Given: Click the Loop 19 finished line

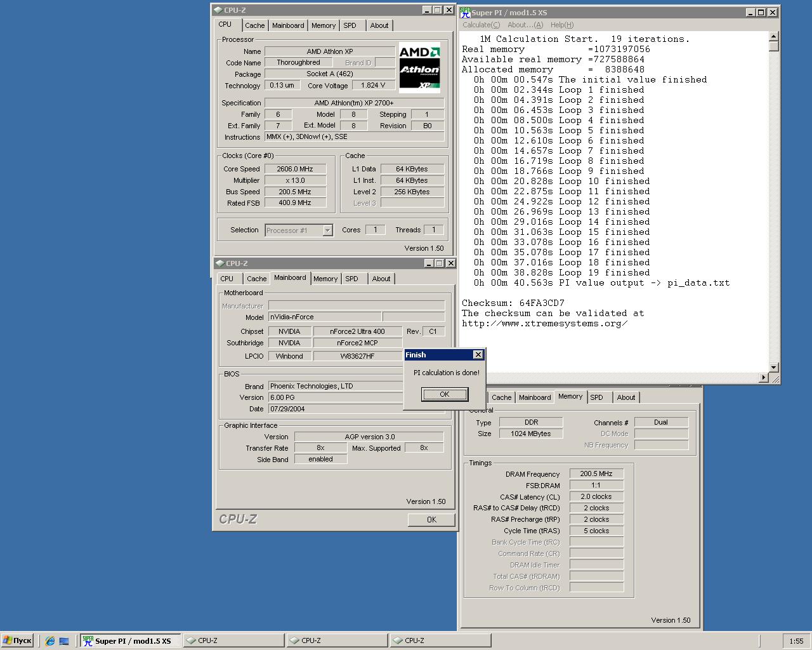Looking at the screenshot, I should point(562,272).
